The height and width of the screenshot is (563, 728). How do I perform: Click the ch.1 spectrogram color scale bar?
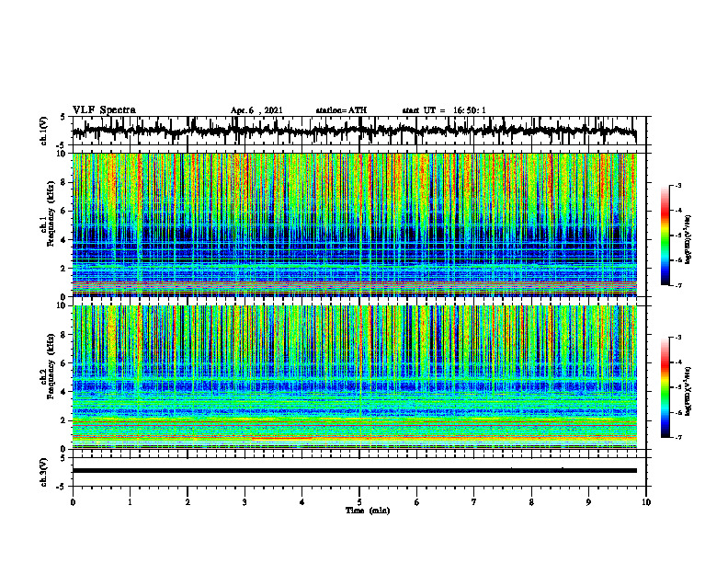pyautogui.click(x=665, y=236)
